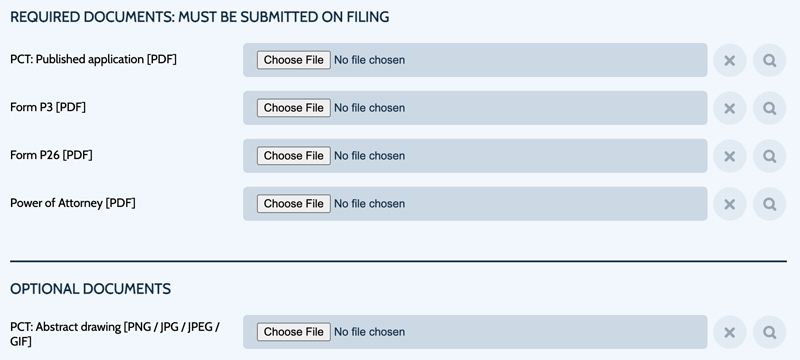The height and width of the screenshot is (360, 800).
Task: Remove the Power of Attorney file
Action: pos(730,204)
